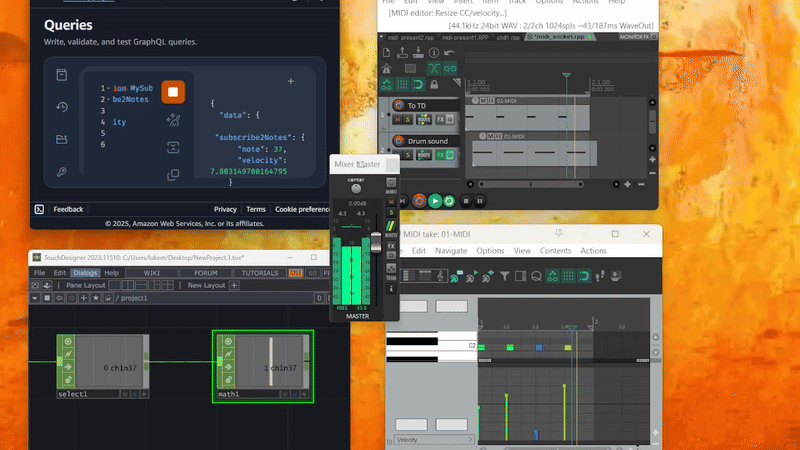Screen dimensions: 800x450
Task: Arm recording on the Drum sound track
Action: pos(398,141)
